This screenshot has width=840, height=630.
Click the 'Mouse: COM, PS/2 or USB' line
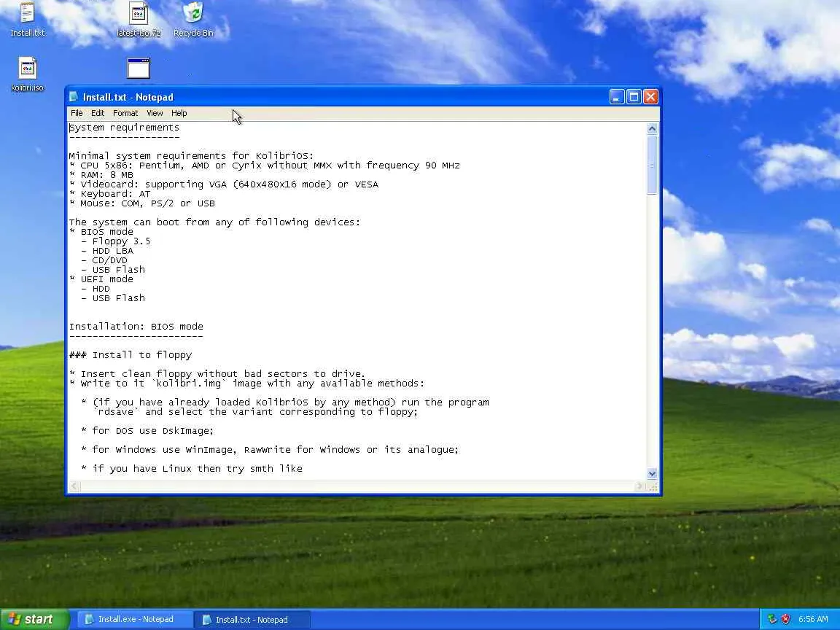(142, 203)
